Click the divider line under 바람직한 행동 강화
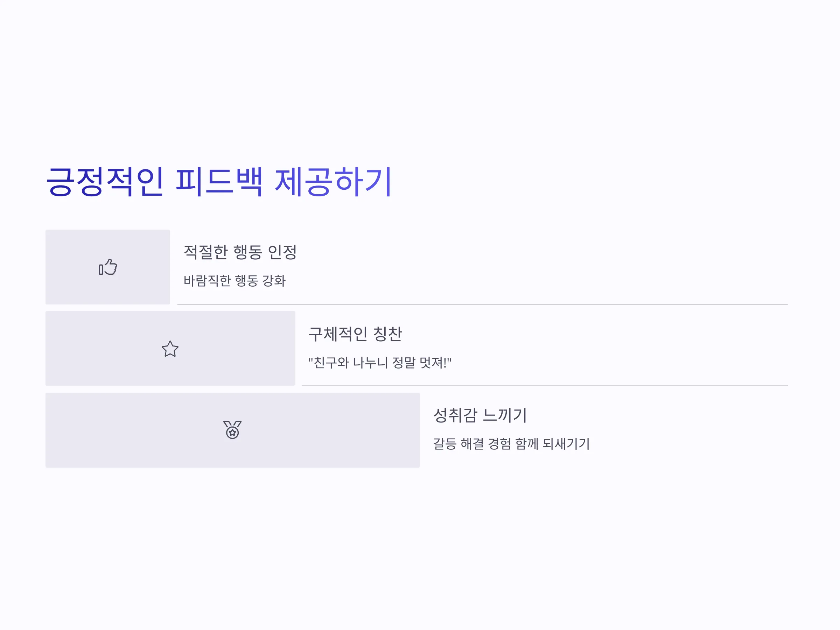 [x=483, y=304]
